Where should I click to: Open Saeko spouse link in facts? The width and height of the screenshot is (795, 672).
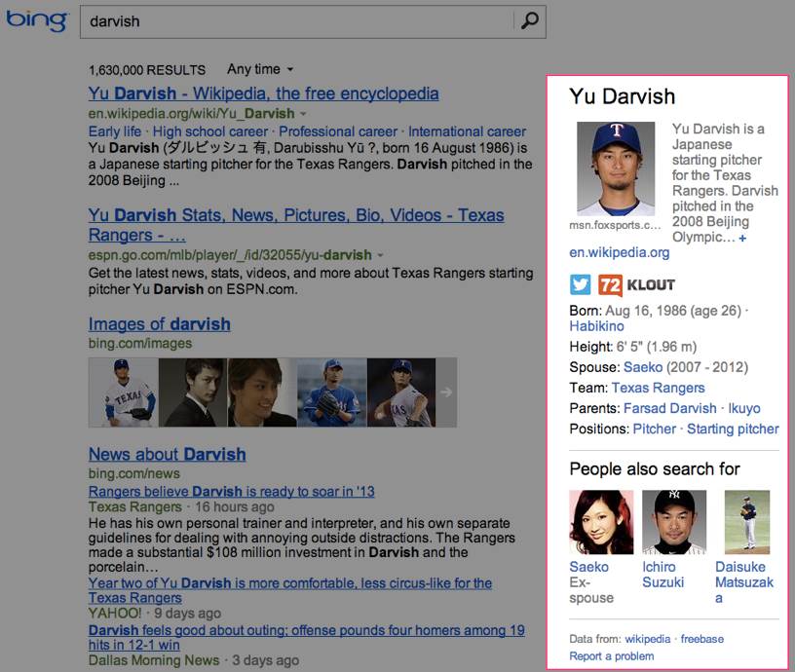(x=643, y=367)
